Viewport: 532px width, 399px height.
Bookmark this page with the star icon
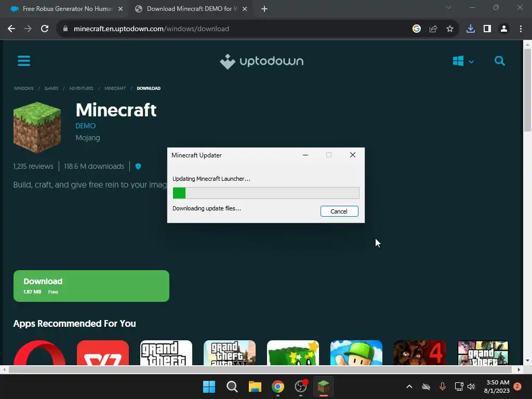tap(450, 29)
